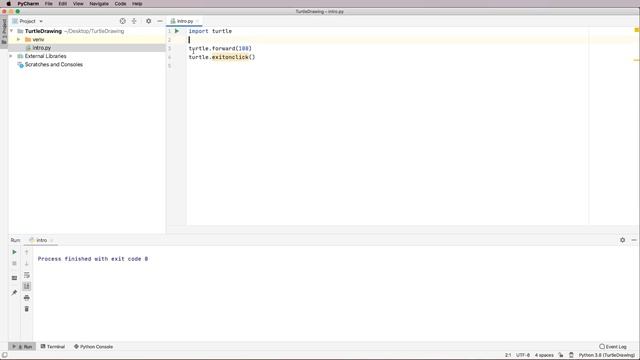The image size is (640, 360).
Task: Click the locate file target icon in Project panel
Action: (x=122, y=21)
